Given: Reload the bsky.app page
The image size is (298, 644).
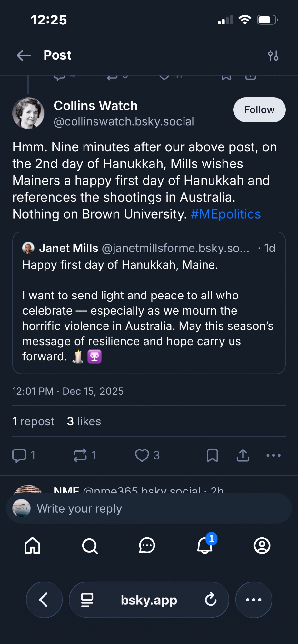Looking at the screenshot, I should [x=211, y=600].
